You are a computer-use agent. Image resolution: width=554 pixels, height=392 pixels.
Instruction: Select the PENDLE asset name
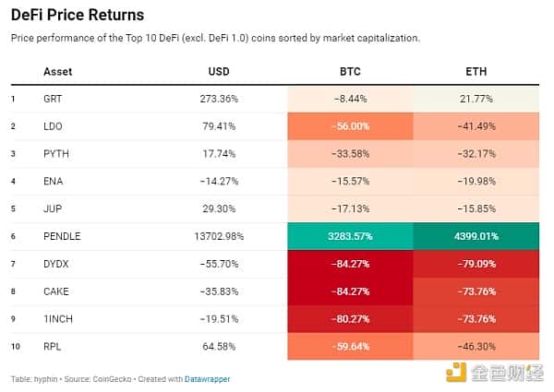(62, 236)
